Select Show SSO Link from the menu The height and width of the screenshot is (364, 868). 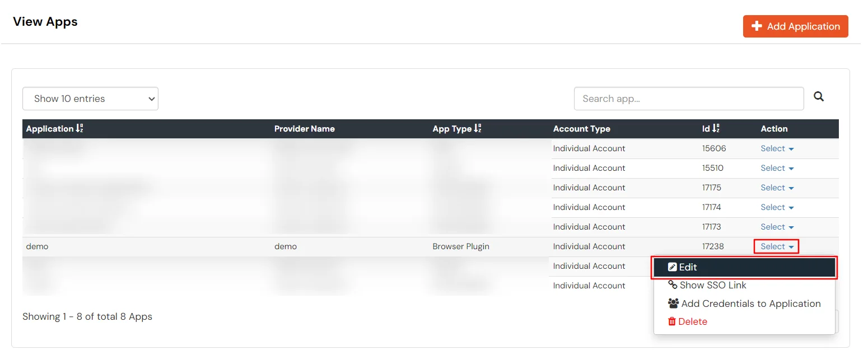[x=713, y=285]
